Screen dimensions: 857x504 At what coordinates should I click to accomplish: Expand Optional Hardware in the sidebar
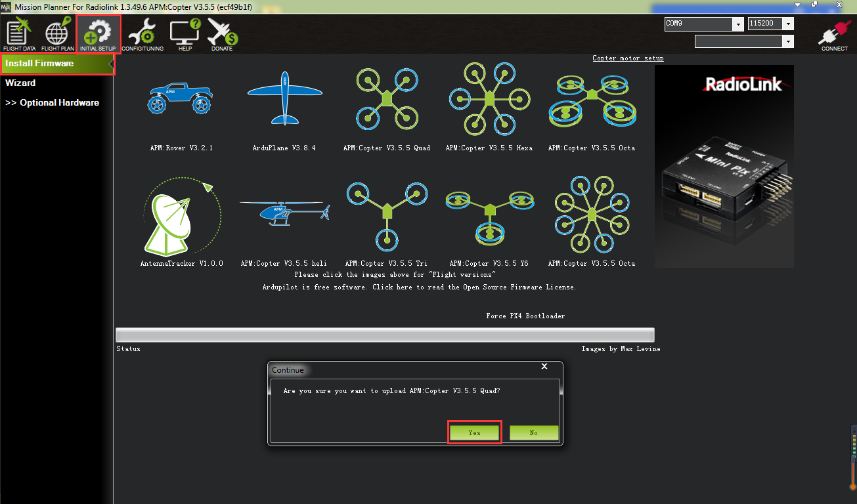tap(53, 103)
